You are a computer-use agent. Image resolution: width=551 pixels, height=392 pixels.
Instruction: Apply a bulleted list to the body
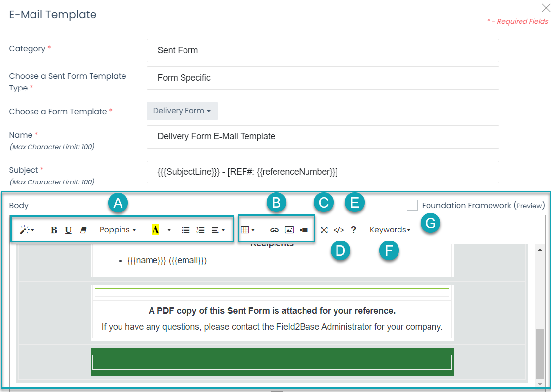pyautogui.click(x=186, y=229)
